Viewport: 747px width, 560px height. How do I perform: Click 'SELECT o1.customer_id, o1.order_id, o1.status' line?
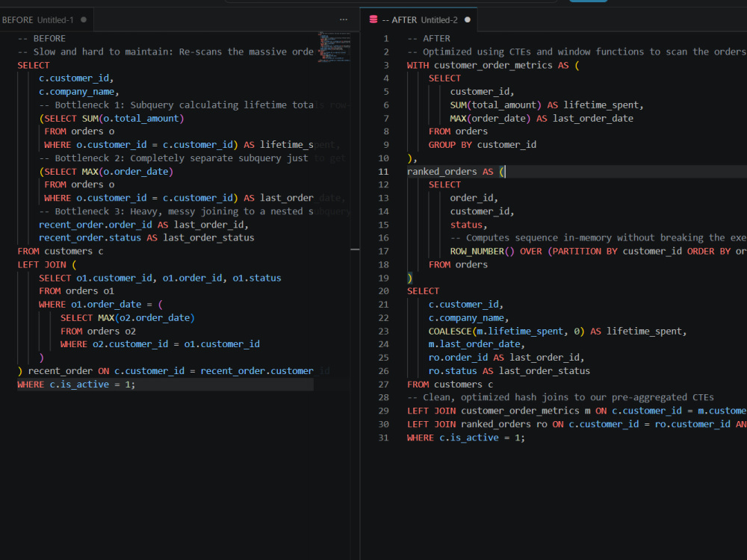coord(160,278)
